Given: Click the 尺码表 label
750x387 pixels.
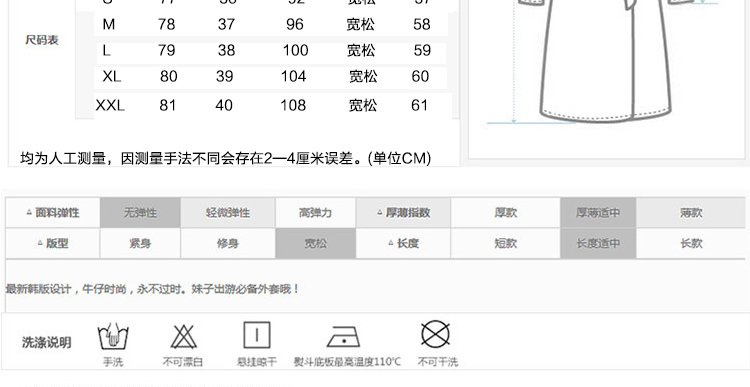Looking at the screenshot, I should pyautogui.click(x=42, y=40).
